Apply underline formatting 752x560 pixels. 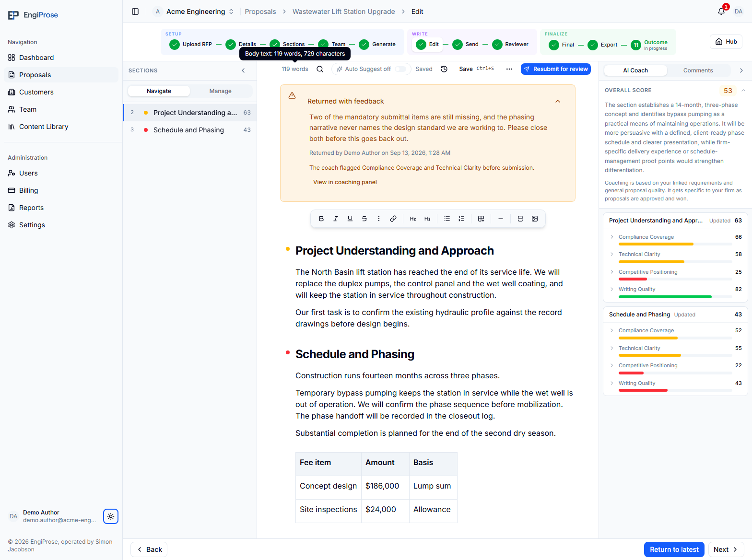point(350,219)
